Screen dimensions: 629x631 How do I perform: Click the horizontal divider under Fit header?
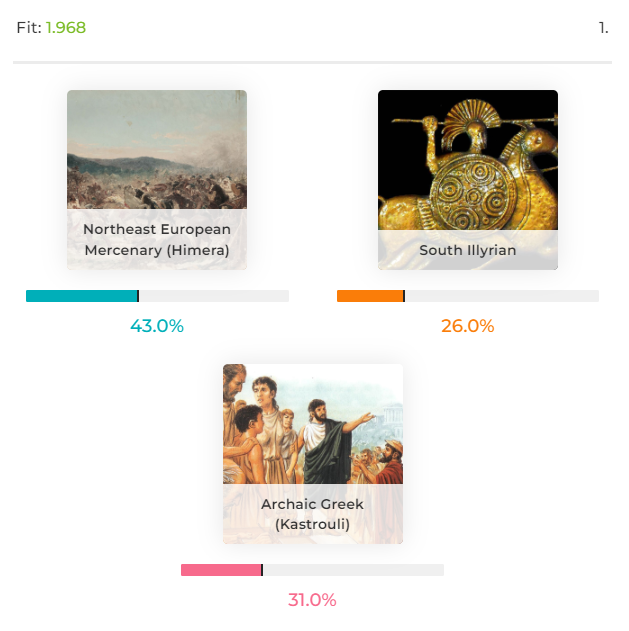(x=312, y=62)
